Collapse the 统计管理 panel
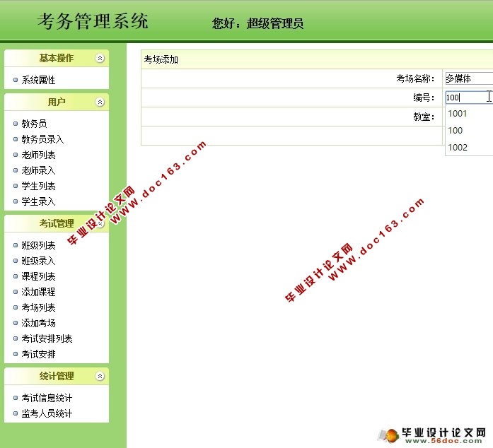 pos(100,376)
